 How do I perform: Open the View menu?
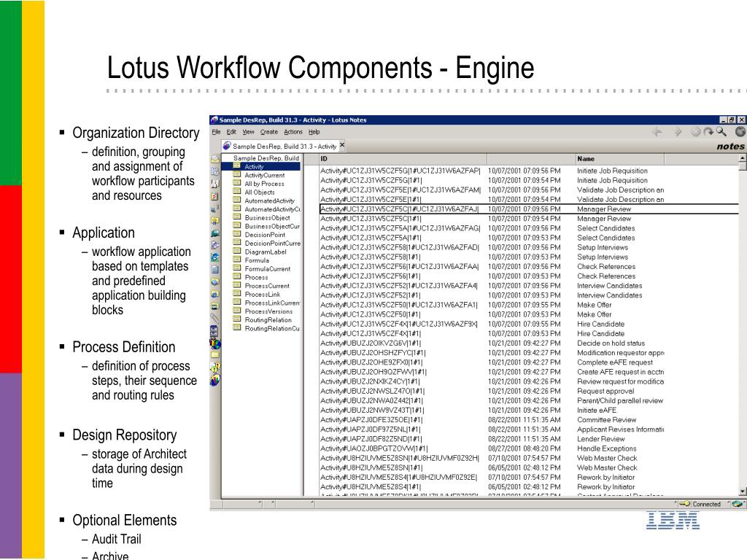click(248, 132)
